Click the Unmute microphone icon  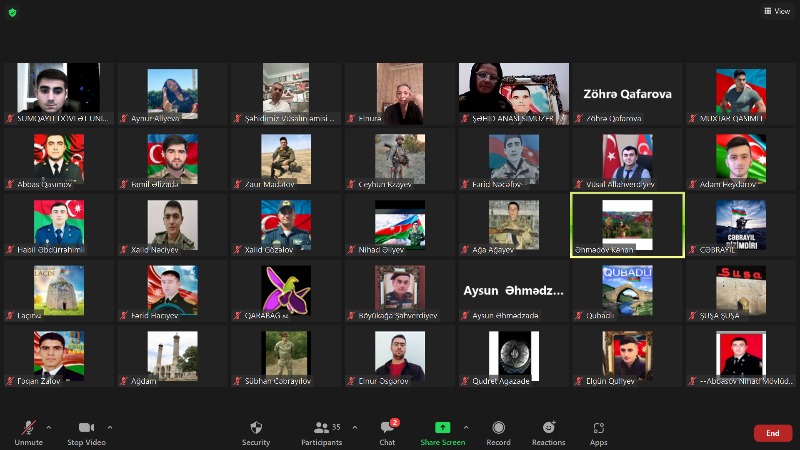[x=28, y=428]
